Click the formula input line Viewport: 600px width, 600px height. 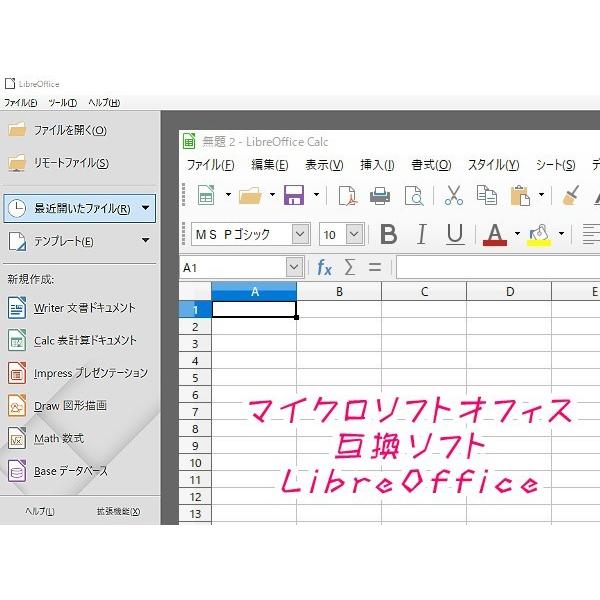point(498,267)
